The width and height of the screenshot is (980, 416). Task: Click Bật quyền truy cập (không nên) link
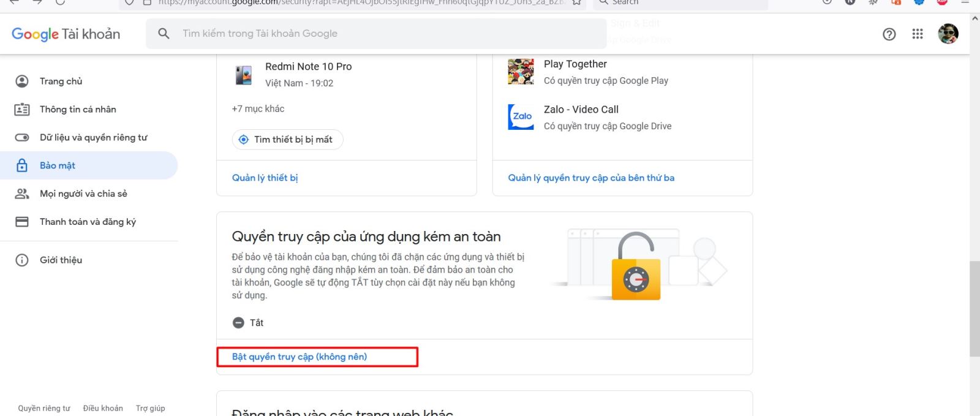[299, 357]
